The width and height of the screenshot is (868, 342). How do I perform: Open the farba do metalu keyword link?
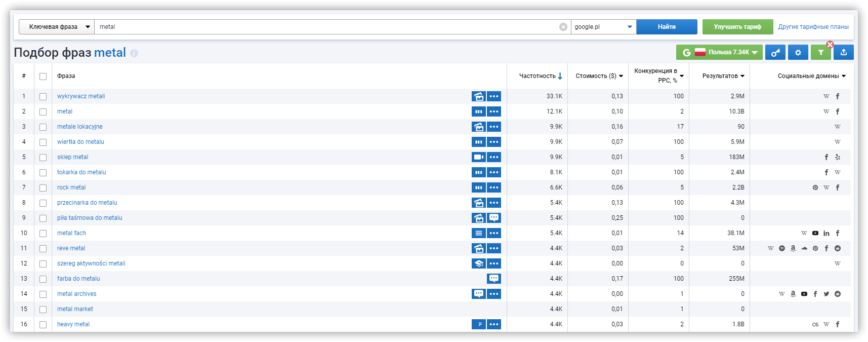point(78,279)
